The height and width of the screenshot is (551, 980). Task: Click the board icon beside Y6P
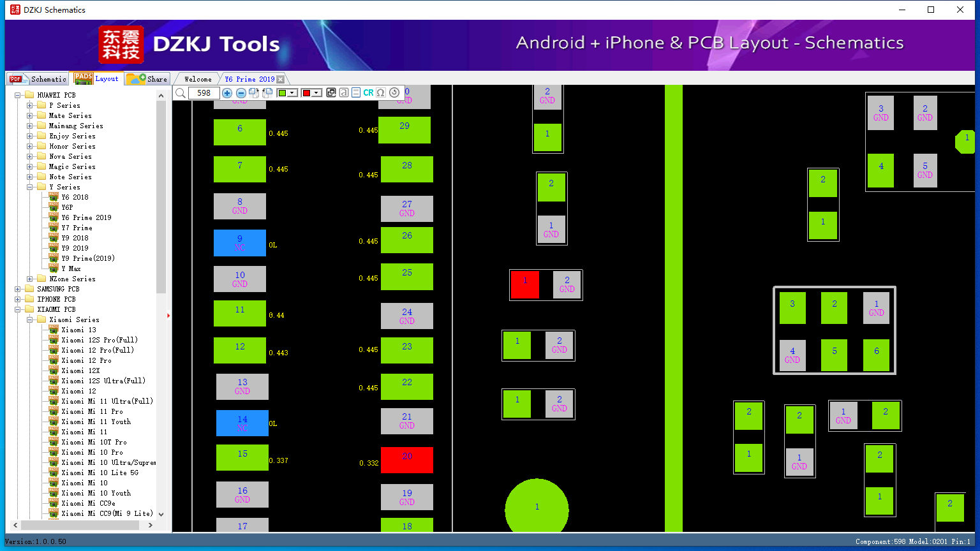click(x=54, y=207)
